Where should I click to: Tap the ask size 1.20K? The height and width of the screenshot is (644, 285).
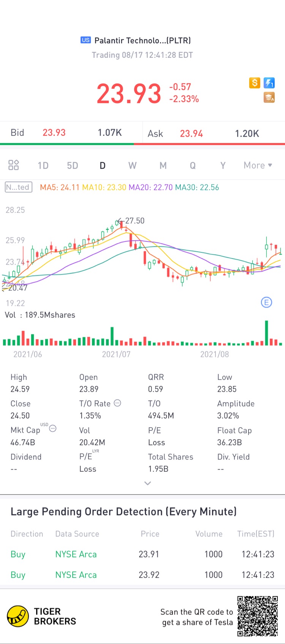click(247, 134)
